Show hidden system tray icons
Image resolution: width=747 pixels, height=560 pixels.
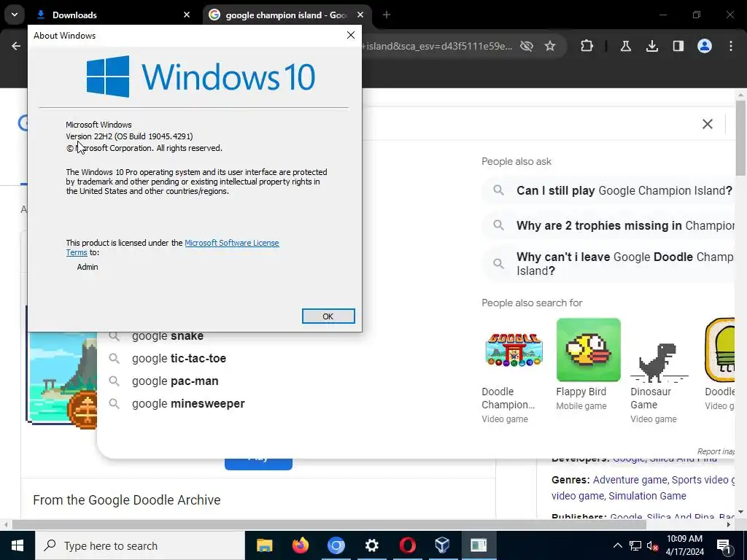pyautogui.click(x=617, y=545)
